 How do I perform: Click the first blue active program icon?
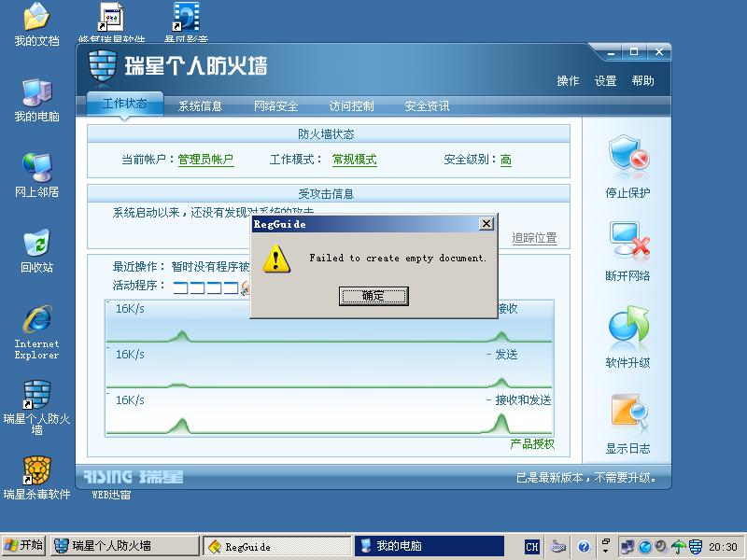click(180, 287)
